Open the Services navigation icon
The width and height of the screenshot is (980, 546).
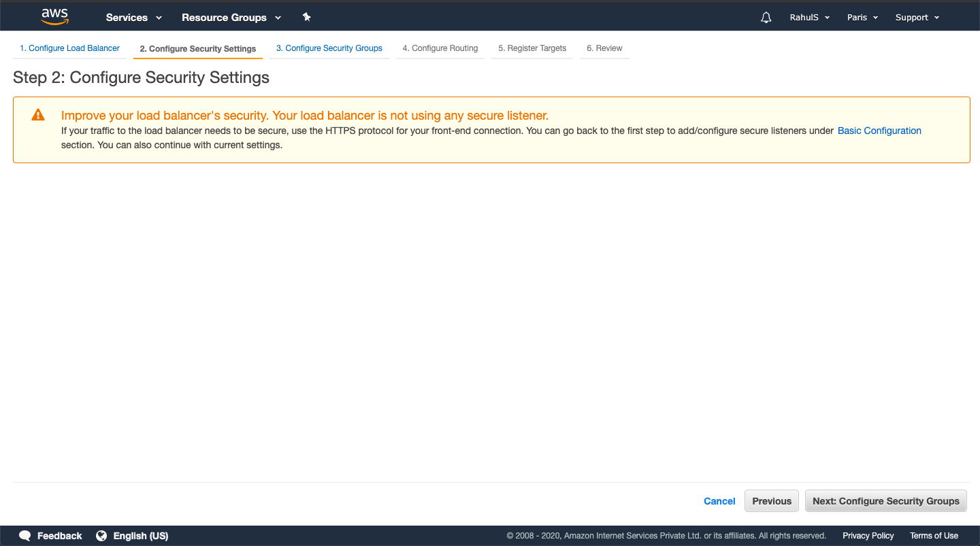pyautogui.click(x=158, y=17)
